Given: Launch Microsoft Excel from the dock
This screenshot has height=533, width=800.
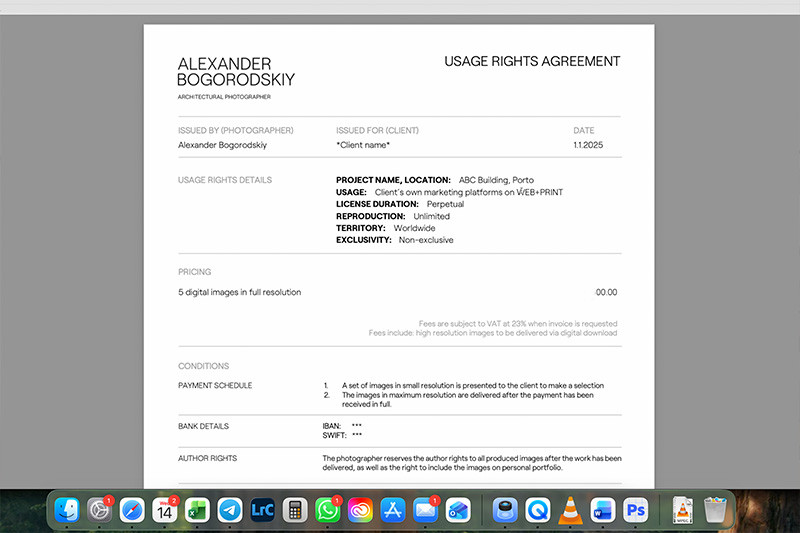Looking at the screenshot, I should (x=197, y=511).
